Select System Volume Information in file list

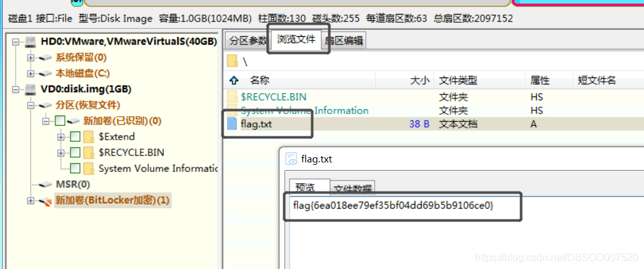click(305, 110)
